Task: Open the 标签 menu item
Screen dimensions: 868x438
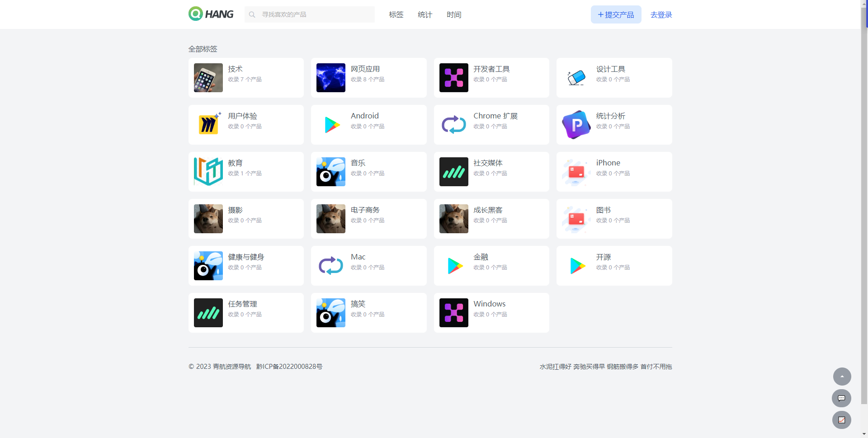Action: [396, 15]
